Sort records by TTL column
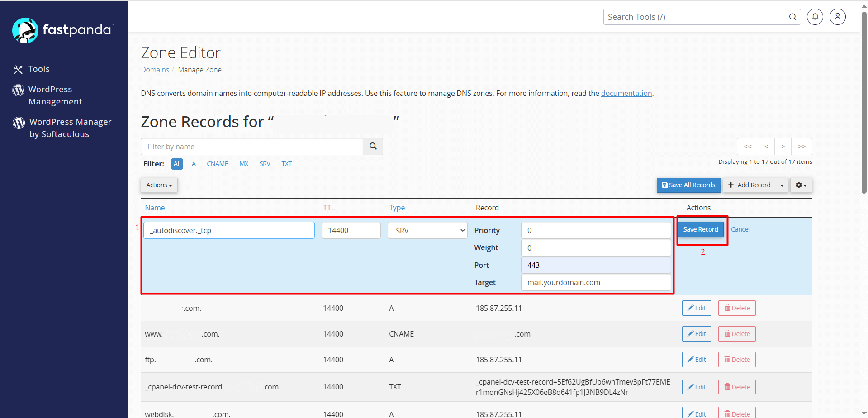The width and height of the screenshot is (868, 418). 329,208
